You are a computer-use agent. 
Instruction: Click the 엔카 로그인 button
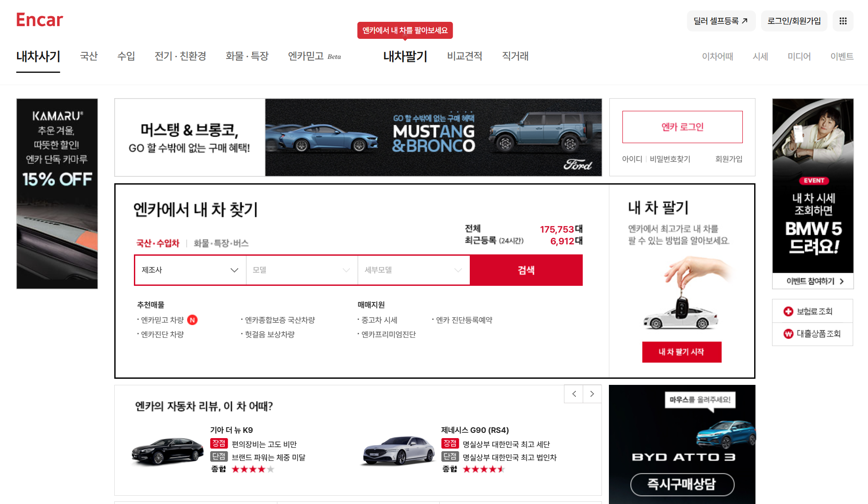(x=682, y=127)
